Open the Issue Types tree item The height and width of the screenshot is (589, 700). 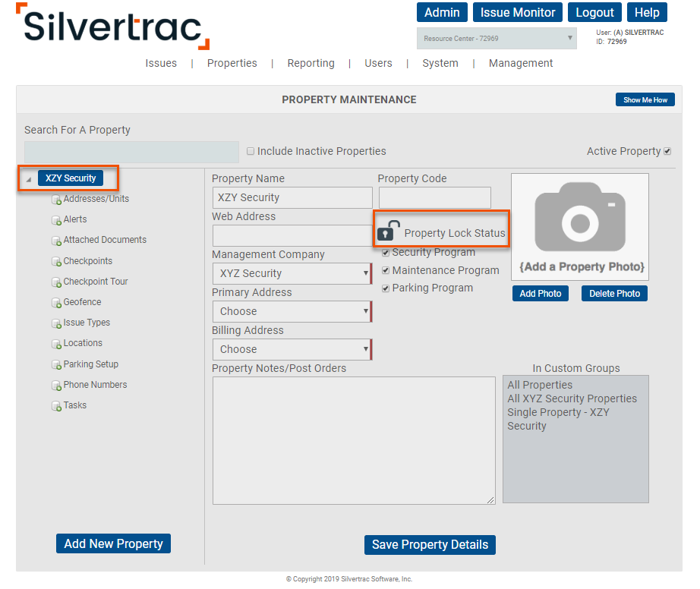point(87,323)
